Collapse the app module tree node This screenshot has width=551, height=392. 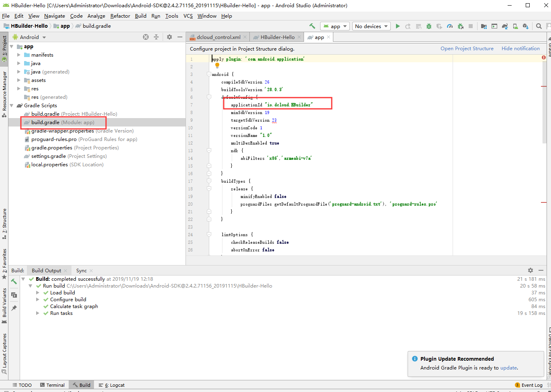click(12, 47)
